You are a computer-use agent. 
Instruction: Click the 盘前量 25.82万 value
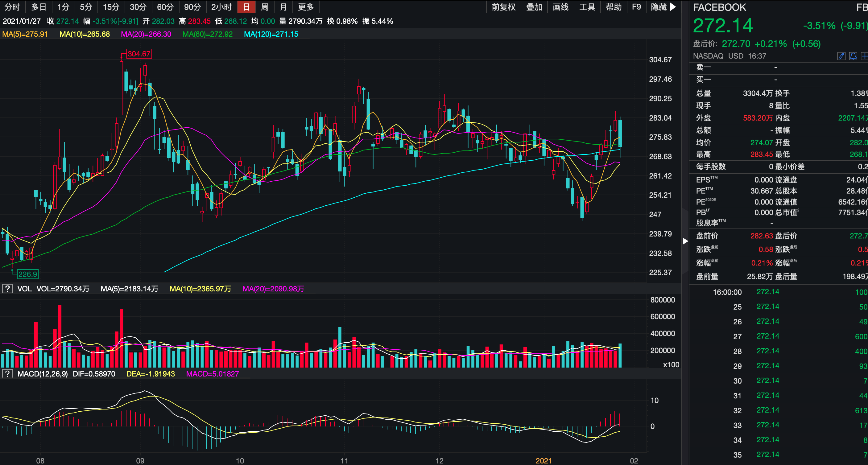point(760,277)
